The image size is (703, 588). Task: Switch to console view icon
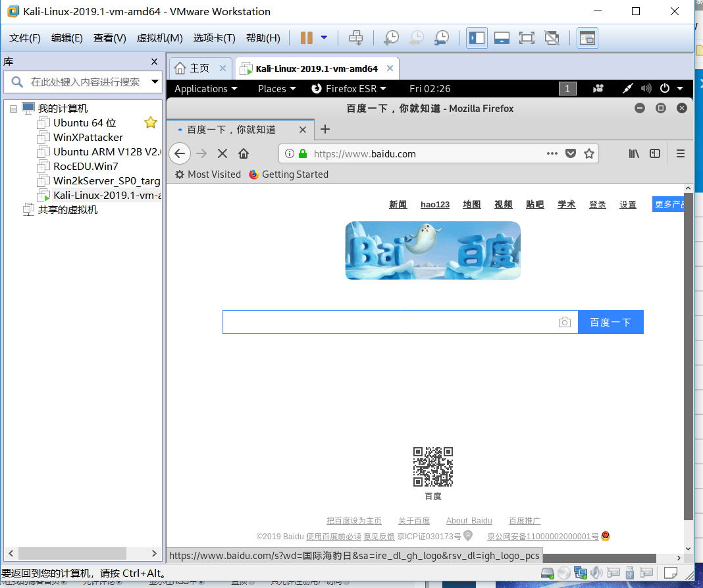coord(587,38)
